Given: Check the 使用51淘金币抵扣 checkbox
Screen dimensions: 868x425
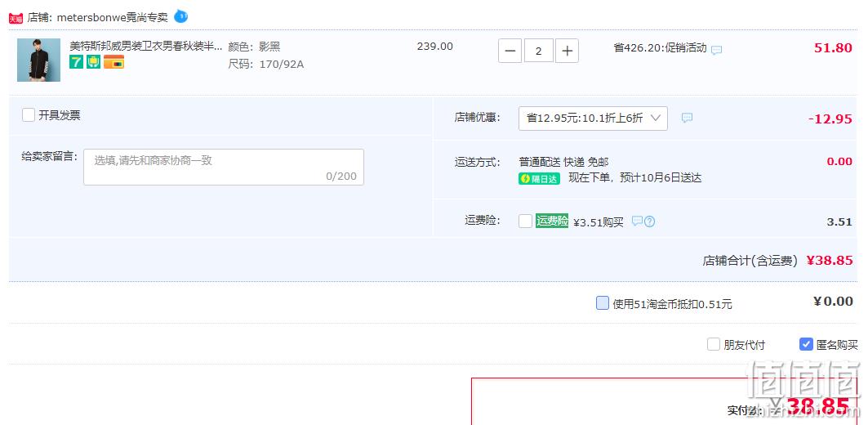Looking at the screenshot, I should [603, 303].
